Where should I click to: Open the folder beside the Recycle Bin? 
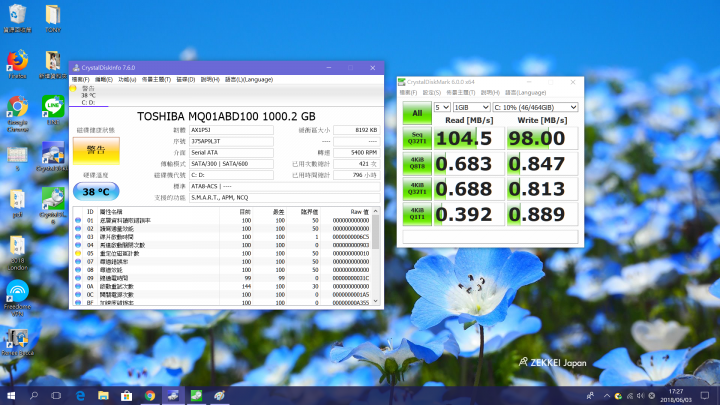(x=53, y=17)
